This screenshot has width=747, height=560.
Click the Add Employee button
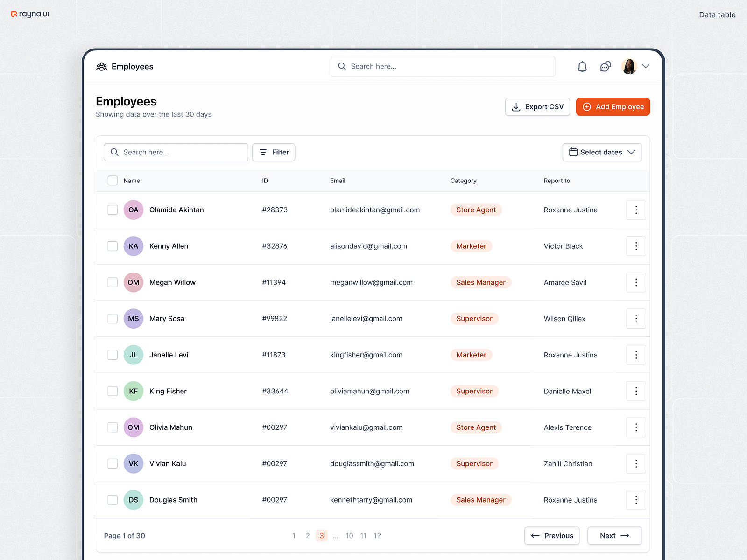point(613,106)
